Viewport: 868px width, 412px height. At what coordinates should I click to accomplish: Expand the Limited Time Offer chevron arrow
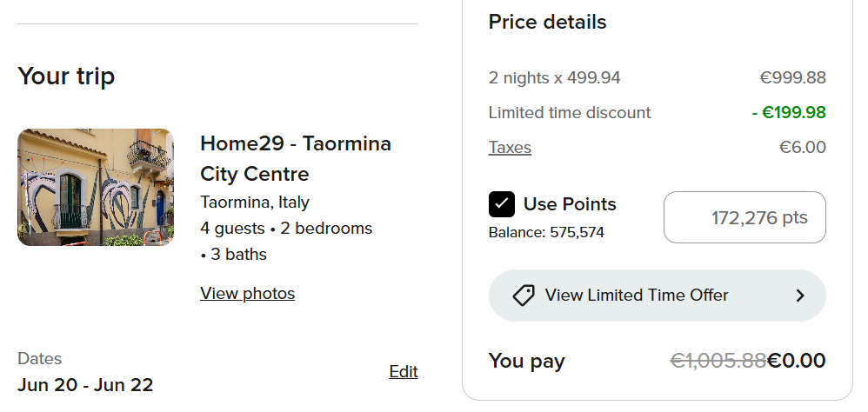click(800, 296)
